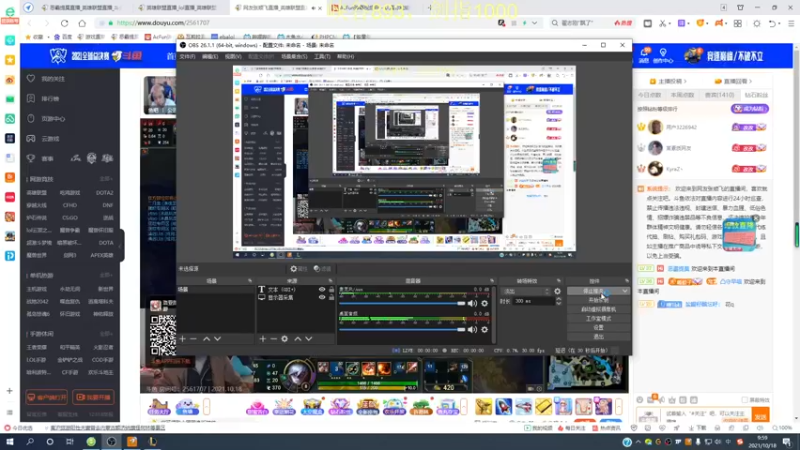The image size is (800, 450).
Task: Open the File menu in OBS
Action: (x=187, y=57)
